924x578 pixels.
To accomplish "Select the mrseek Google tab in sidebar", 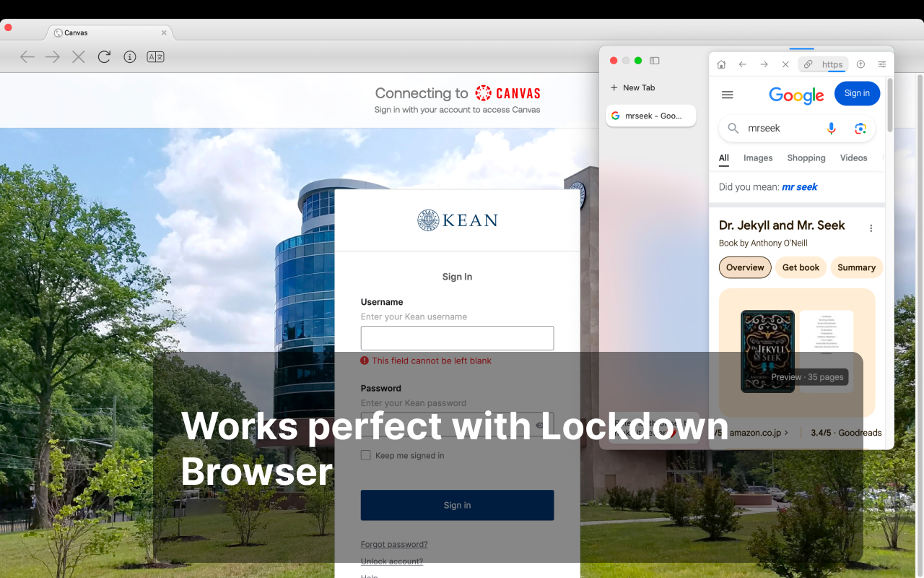I will [x=650, y=116].
